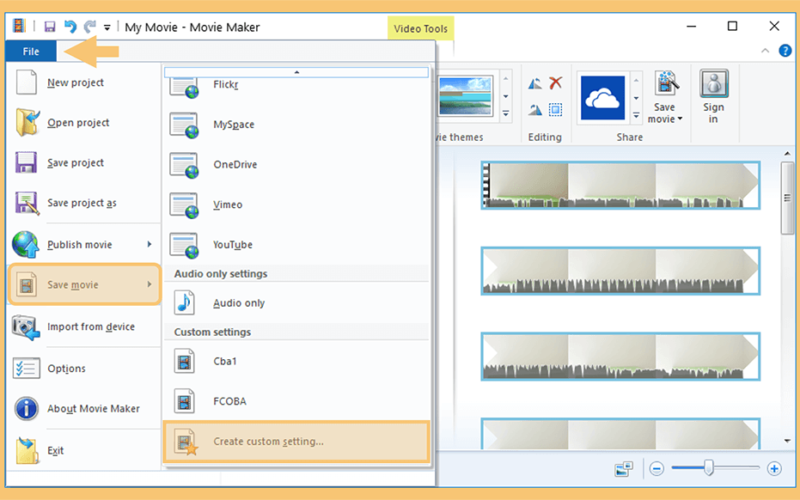
Task: Choose Open project from File menu
Action: click(x=84, y=122)
